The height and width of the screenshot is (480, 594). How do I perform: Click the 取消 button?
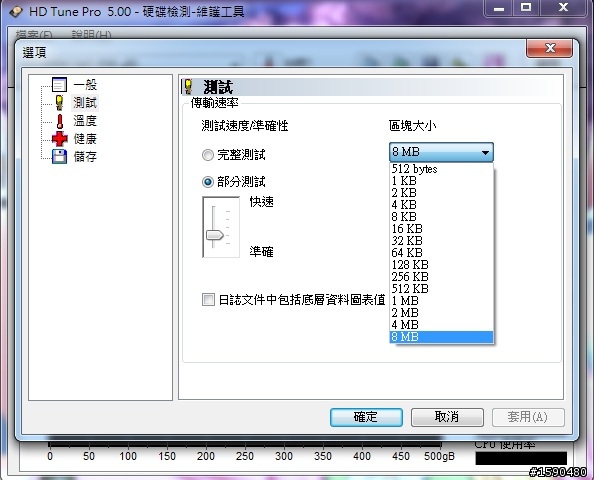point(447,417)
